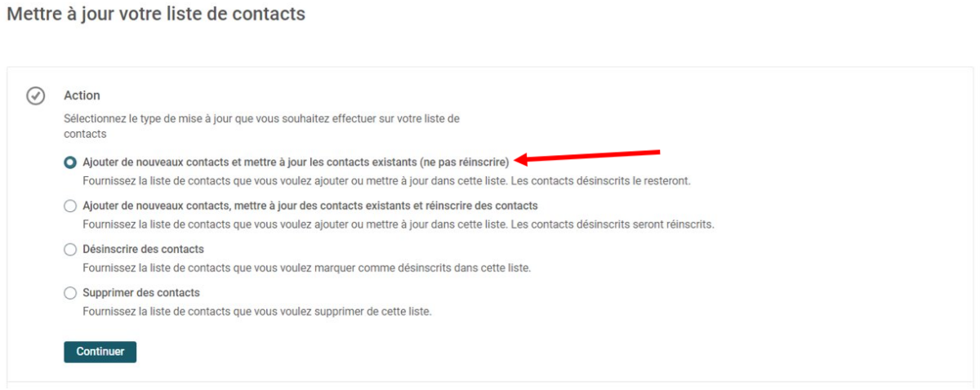Select radio button for adding and réinscrire des contacts
Image resolution: width=980 pixels, height=390 pixels.
point(70,206)
